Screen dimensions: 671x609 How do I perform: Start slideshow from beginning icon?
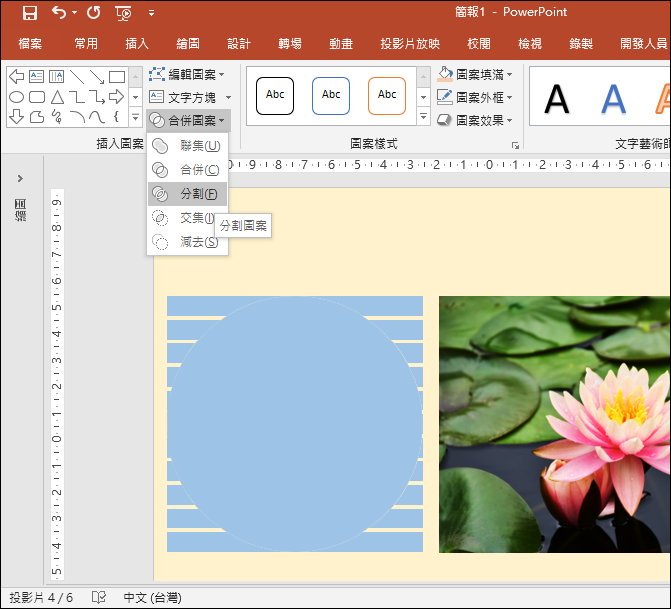(123, 13)
